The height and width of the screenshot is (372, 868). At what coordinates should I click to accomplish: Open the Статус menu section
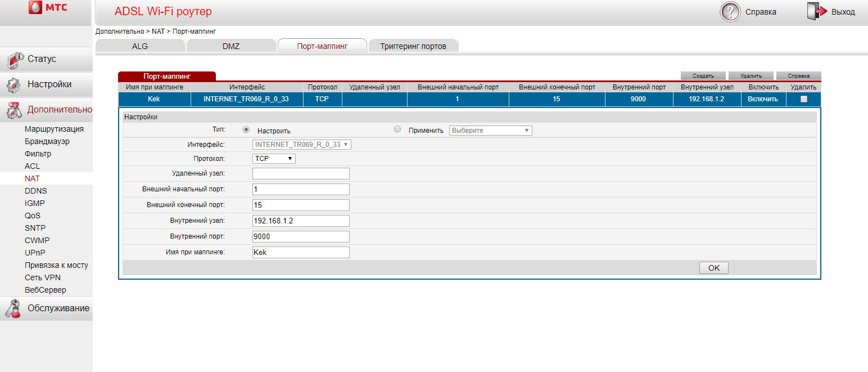pos(42,59)
